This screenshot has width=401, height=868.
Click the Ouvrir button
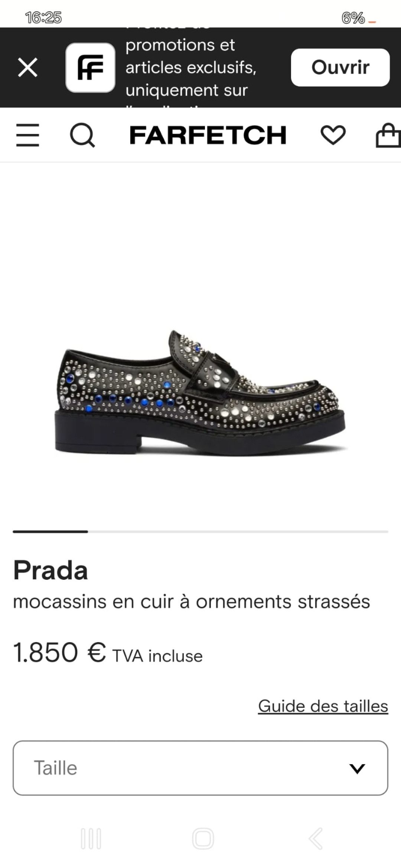click(x=340, y=67)
